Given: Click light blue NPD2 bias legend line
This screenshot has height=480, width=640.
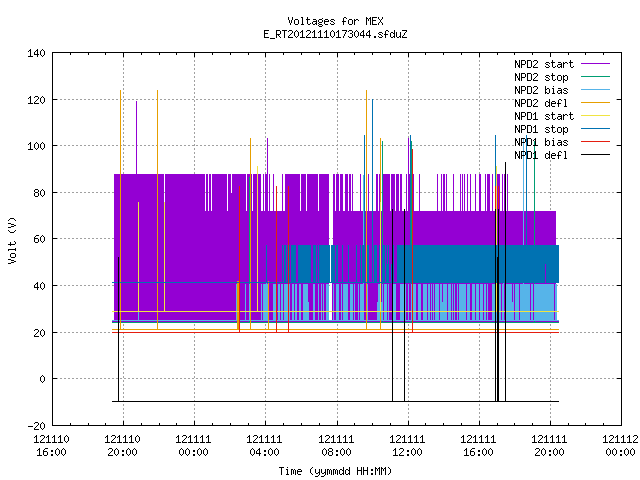Looking at the screenshot, I should 595,90.
